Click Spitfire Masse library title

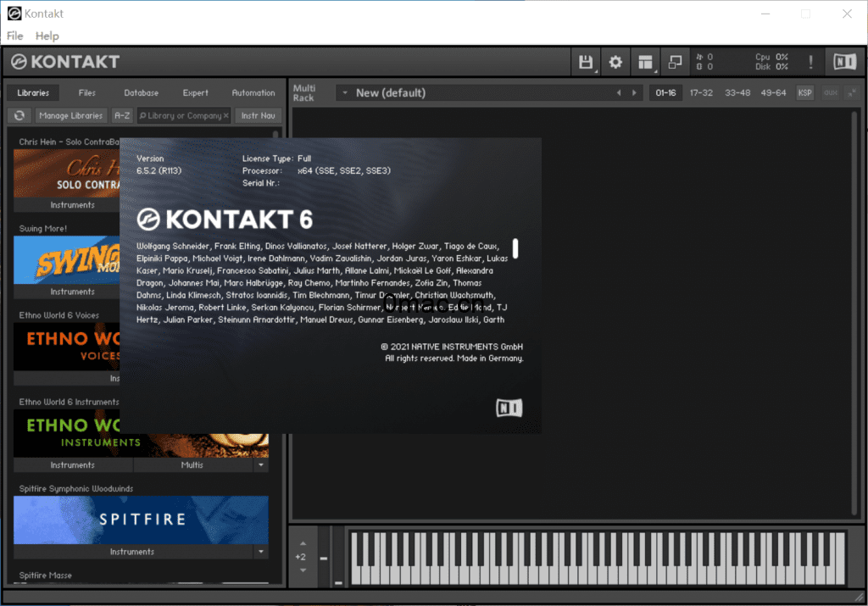(x=46, y=575)
